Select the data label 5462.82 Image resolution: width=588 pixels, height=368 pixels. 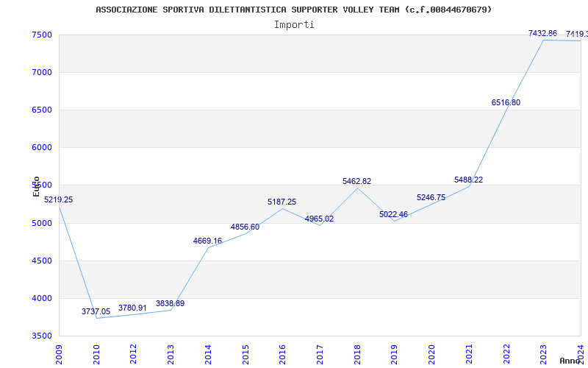pos(356,181)
